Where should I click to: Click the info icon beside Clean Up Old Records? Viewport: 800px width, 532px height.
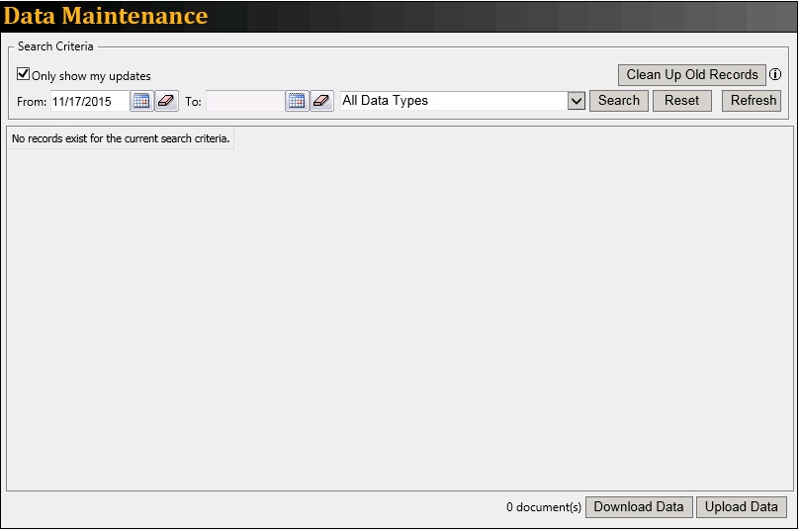pyautogui.click(x=775, y=75)
